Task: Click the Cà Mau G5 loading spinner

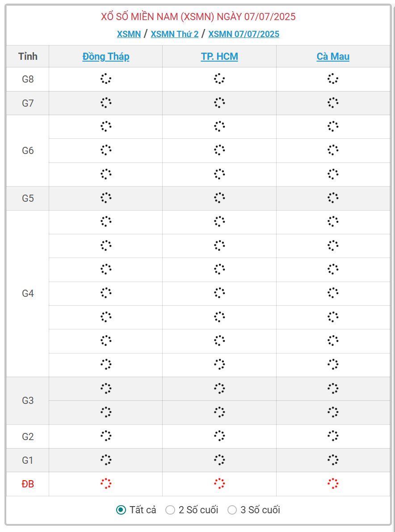Action: [x=333, y=198]
